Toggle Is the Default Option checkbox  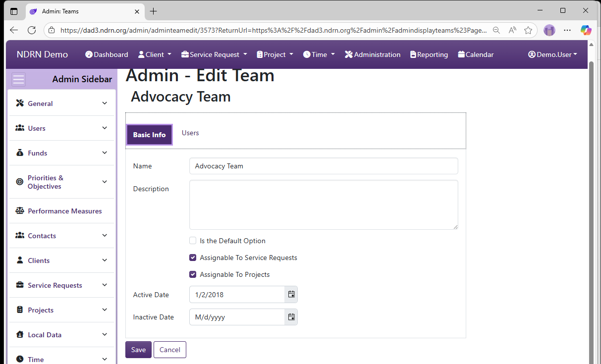pyautogui.click(x=193, y=241)
